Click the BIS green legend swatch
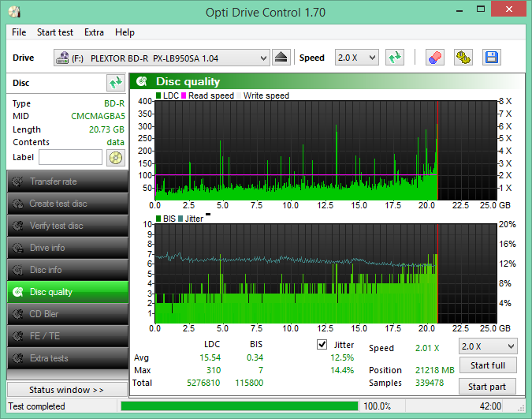Image resolution: width=532 pixels, height=419 pixels. point(158,219)
